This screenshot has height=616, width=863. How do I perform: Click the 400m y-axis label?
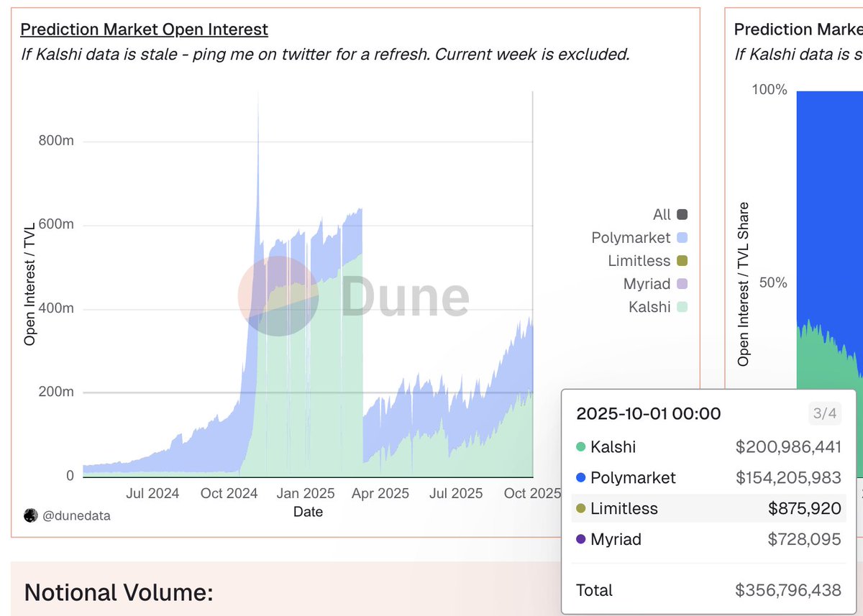56,308
